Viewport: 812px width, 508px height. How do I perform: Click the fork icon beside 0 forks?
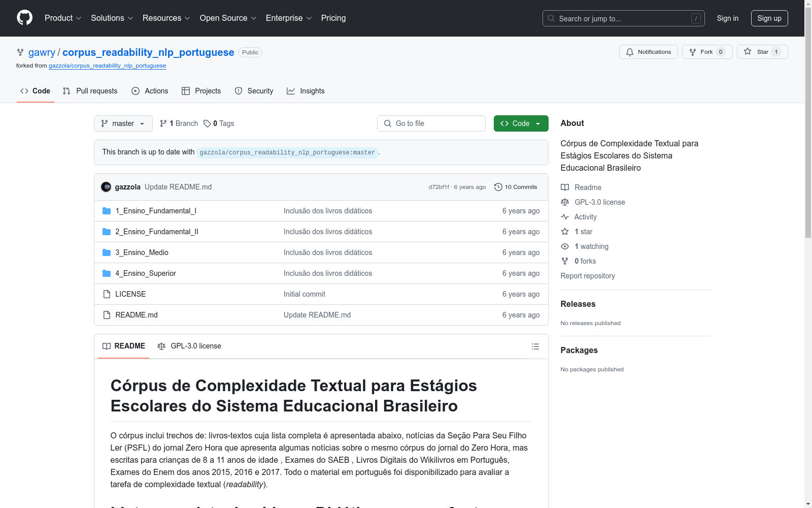(565, 261)
